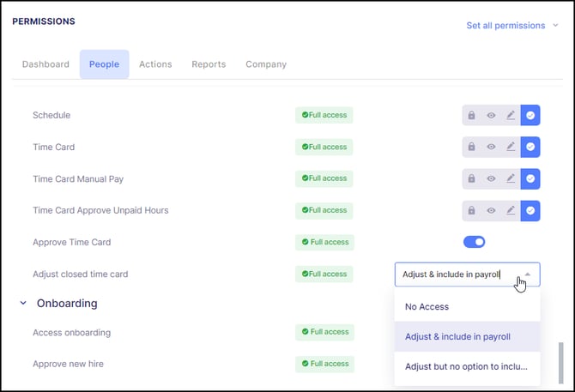
Task: Toggle the Approve Time Card switch
Action: (474, 242)
